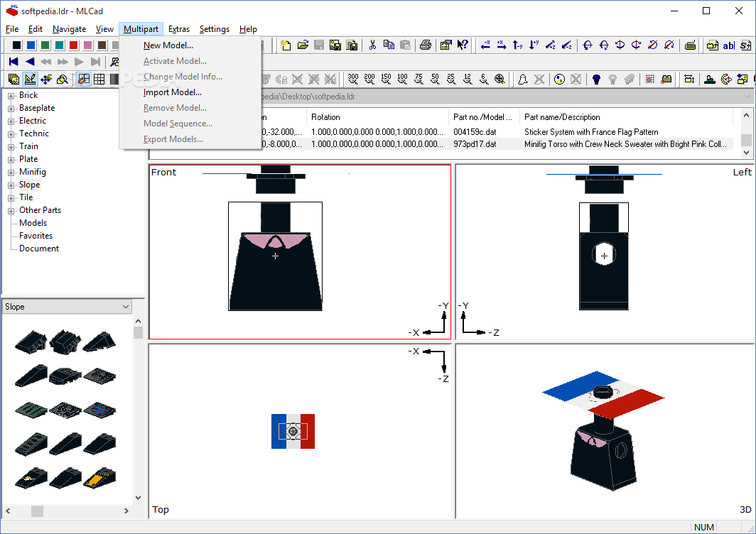
Task: Toggle the highlighted grid snap magnet icon
Action: (83, 79)
